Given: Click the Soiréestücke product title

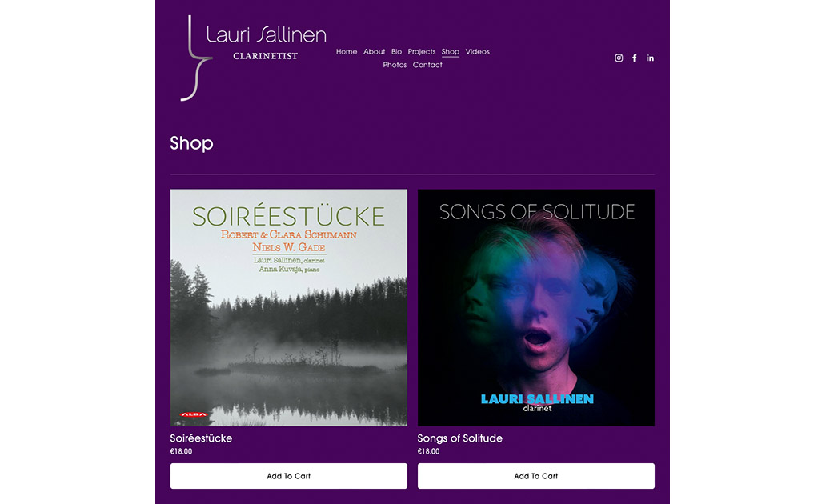Looking at the screenshot, I should [201, 438].
